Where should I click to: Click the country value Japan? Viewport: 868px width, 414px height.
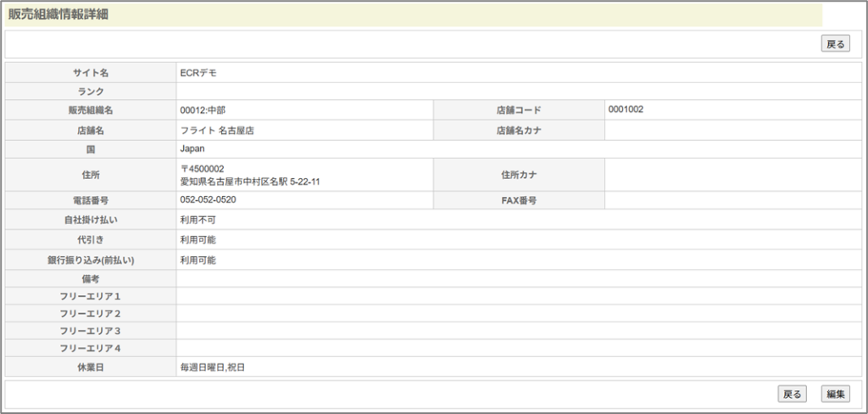(x=192, y=148)
